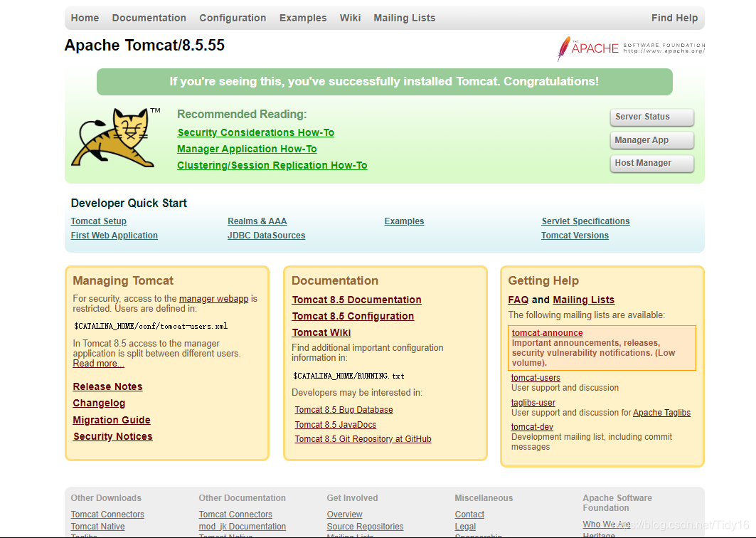Open Security Considerations How-To link

coord(255,132)
